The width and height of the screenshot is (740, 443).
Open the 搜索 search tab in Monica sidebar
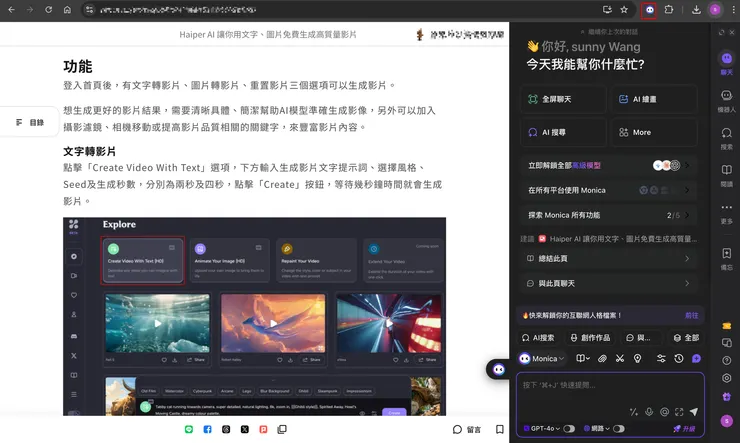(727, 138)
